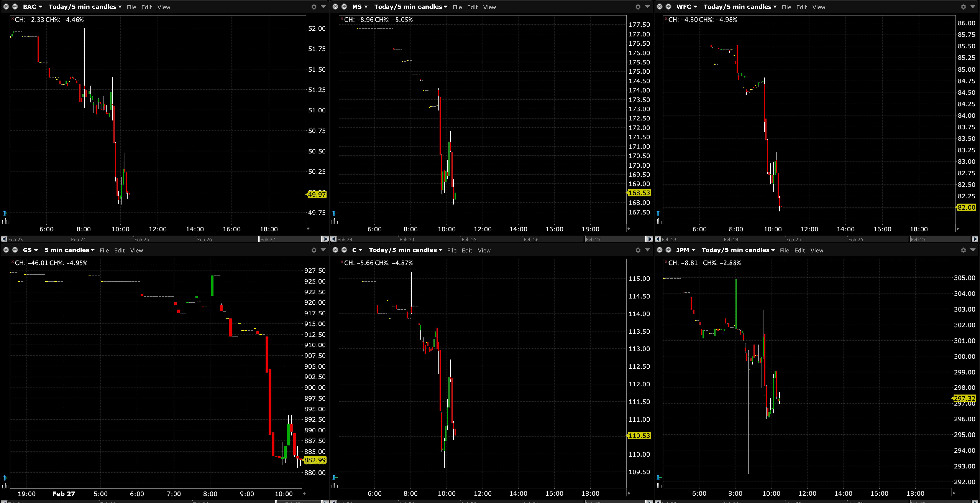This screenshot has height=503, width=980.
Task: Click CH% -4.95% label on GS chart
Action: coord(68,263)
